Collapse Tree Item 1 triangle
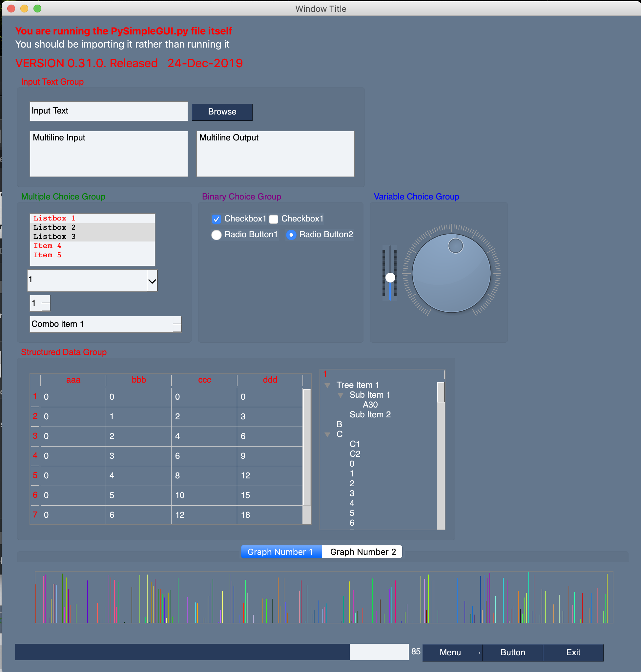 (327, 385)
